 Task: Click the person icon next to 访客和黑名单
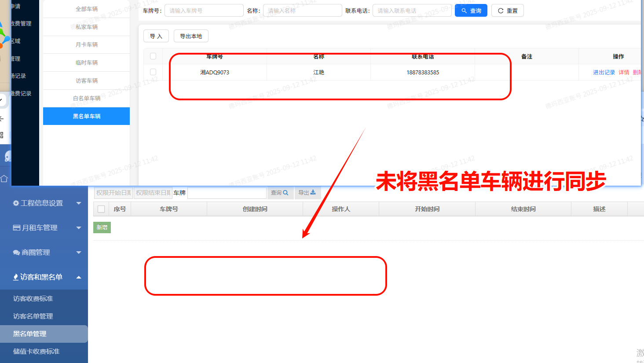[15, 277]
